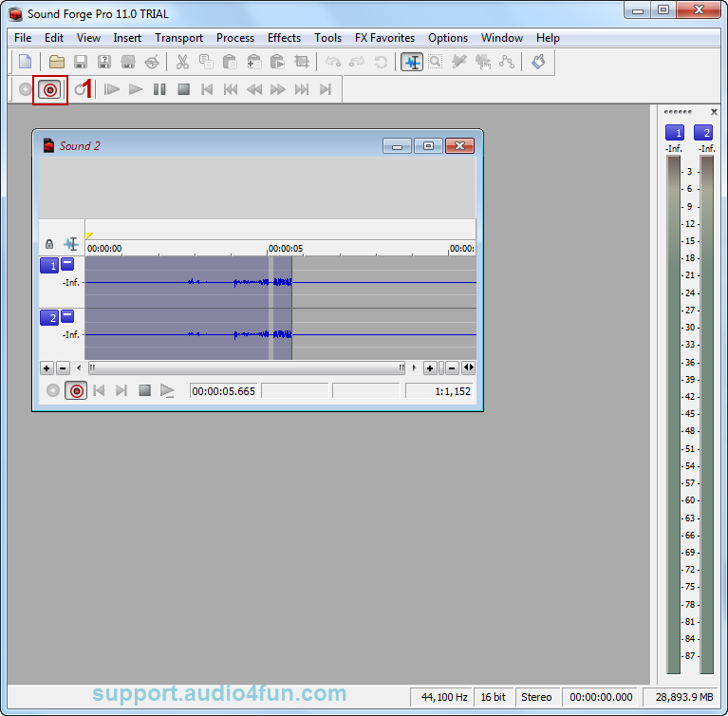Viewport: 728px width, 716px height.
Task: Click the 44,100 Hz sample rate field
Action: [x=442, y=697]
